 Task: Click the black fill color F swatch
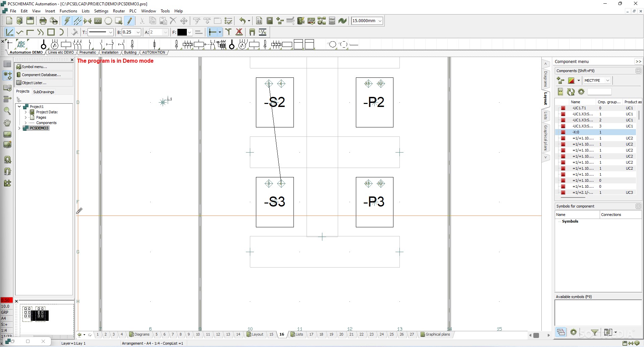point(182,32)
